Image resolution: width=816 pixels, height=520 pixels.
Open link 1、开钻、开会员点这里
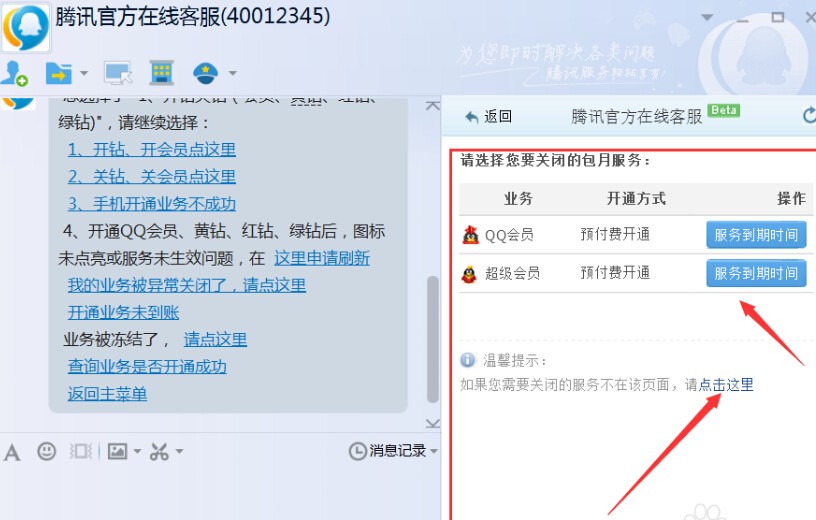(151, 149)
